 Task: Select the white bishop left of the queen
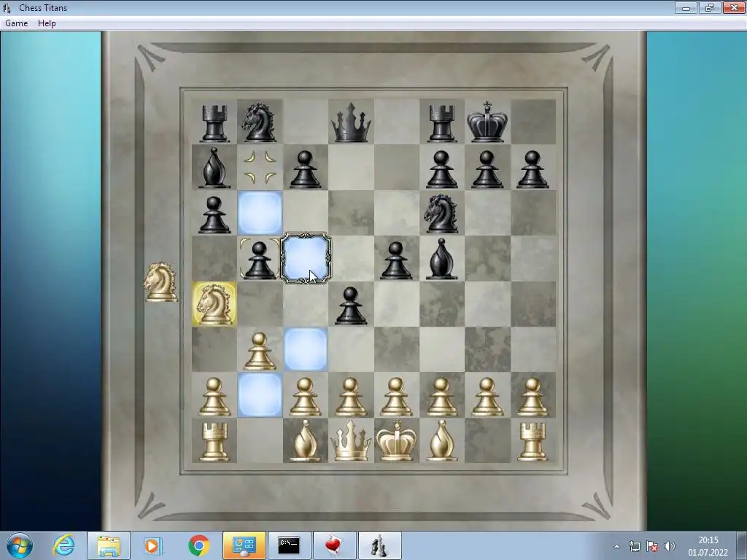point(306,440)
